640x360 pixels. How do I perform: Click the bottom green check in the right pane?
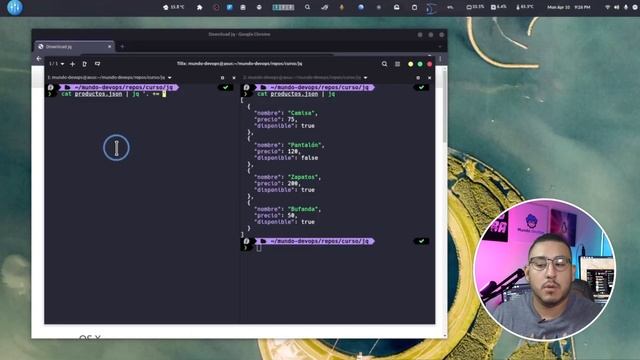[421, 241]
